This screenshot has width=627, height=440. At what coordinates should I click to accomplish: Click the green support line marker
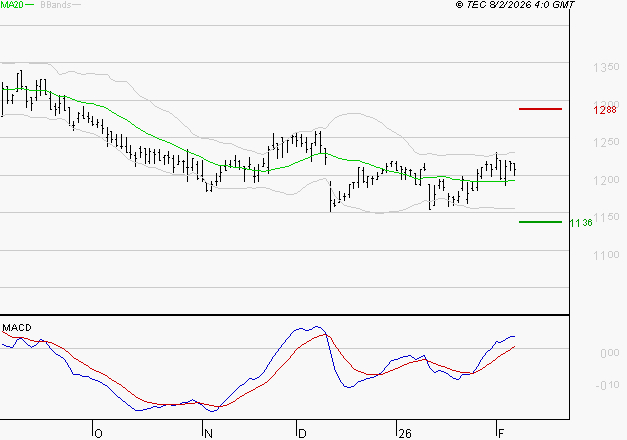click(x=540, y=222)
